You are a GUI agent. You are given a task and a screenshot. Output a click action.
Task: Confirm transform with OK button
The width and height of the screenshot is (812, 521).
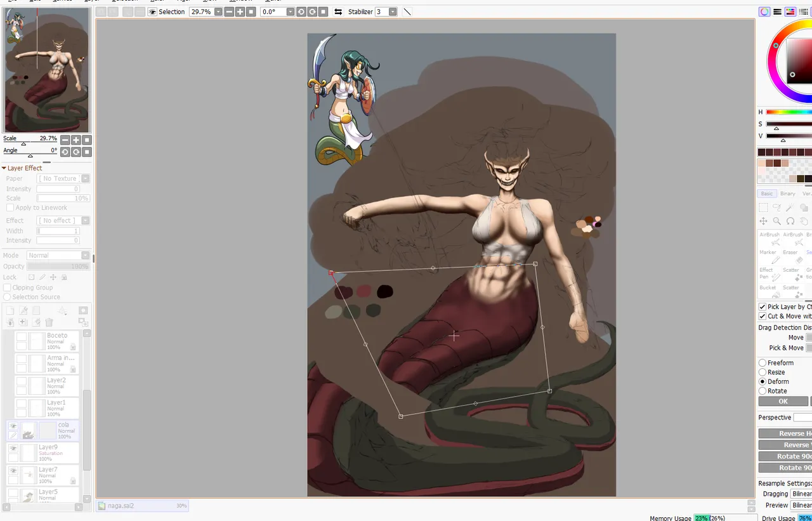coord(783,401)
